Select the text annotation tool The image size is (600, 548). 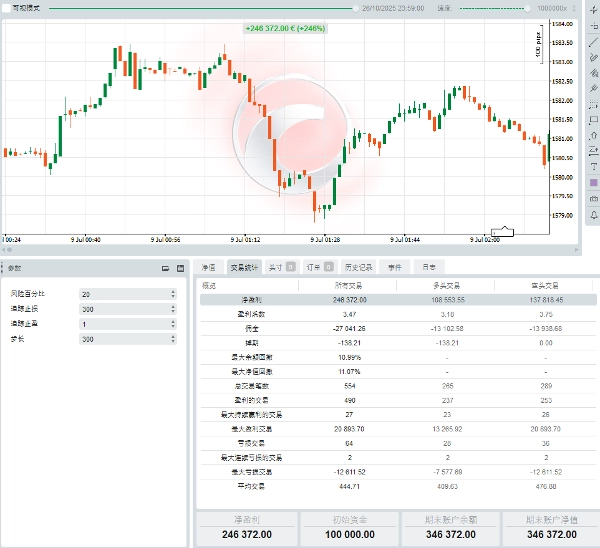[x=593, y=166]
